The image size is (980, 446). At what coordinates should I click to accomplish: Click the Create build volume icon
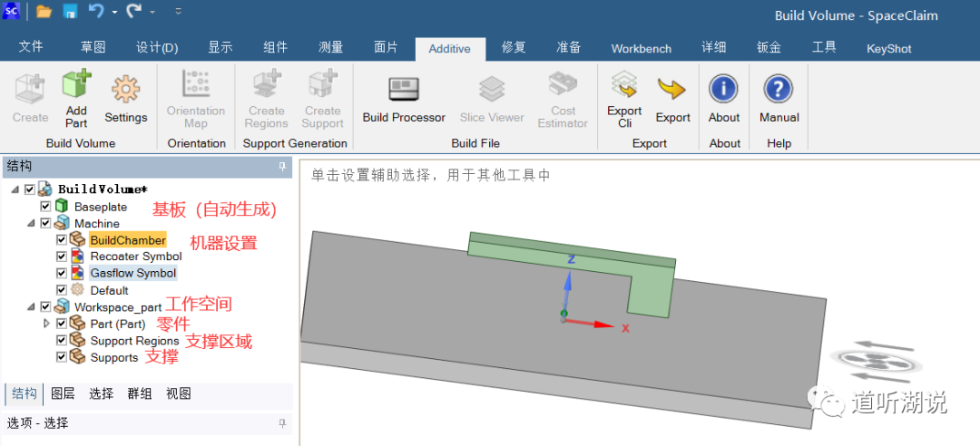(30, 90)
